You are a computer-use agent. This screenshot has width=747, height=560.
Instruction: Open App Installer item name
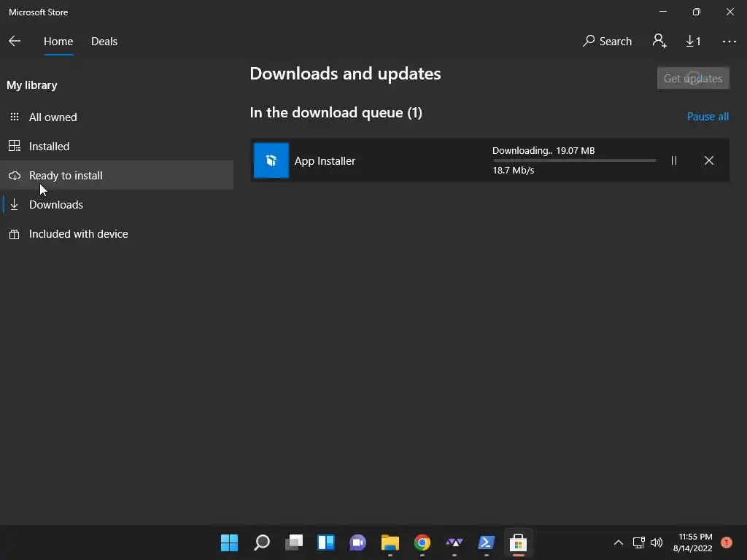(325, 161)
